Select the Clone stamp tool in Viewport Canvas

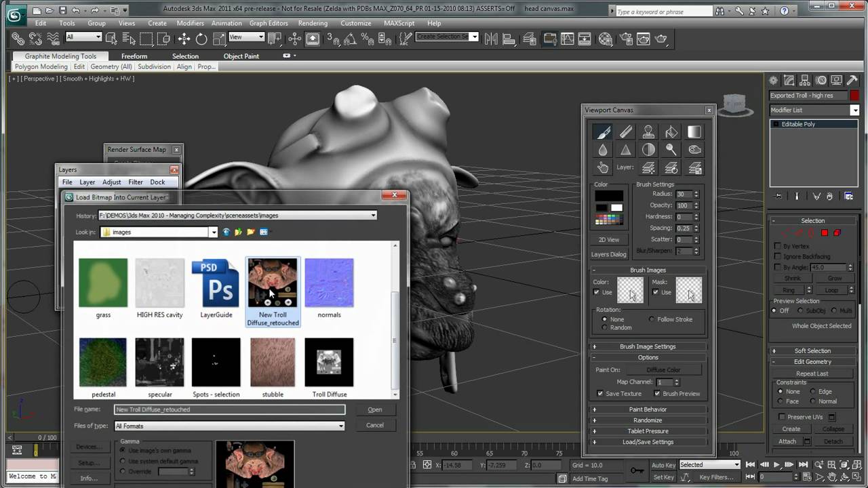click(648, 132)
